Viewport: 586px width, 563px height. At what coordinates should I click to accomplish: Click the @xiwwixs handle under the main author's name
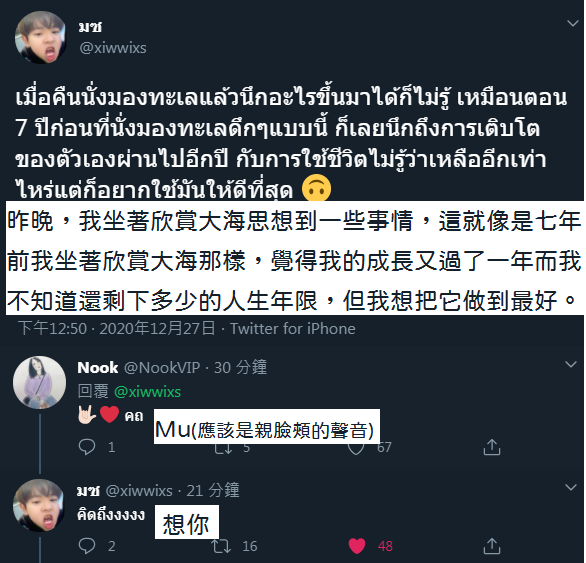(x=112, y=48)
